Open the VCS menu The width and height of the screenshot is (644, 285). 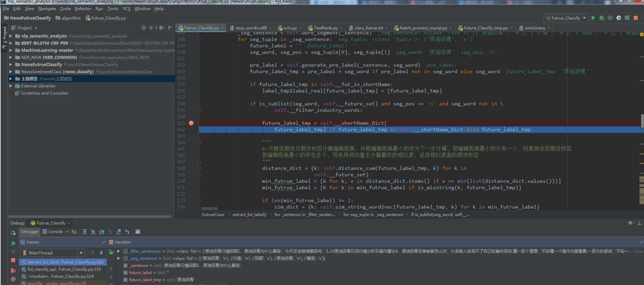click(127, 8)
